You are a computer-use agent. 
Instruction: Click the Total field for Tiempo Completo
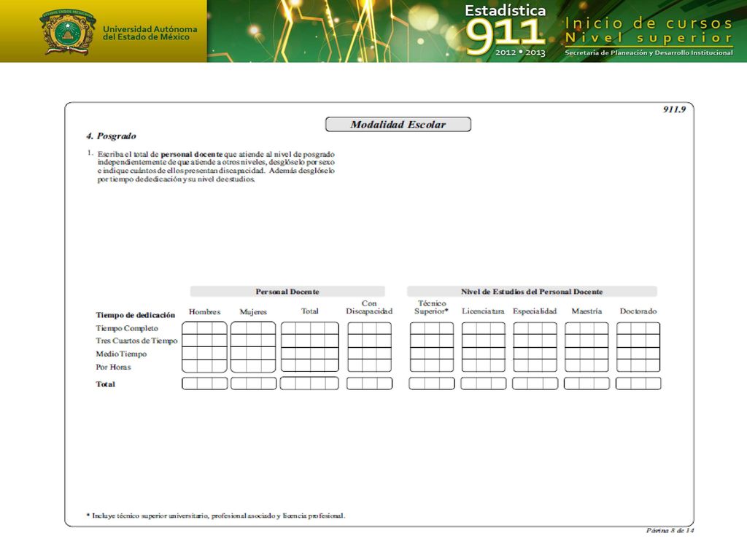point(309,328)
